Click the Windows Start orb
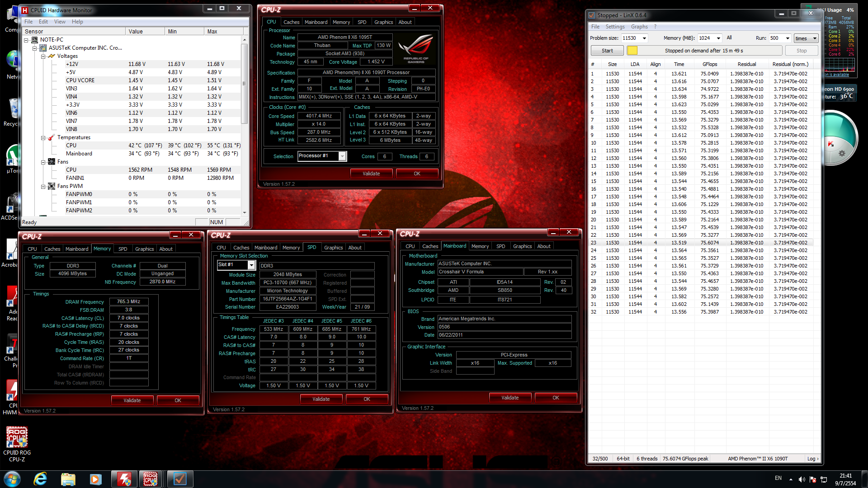This screenshot has height=488, width=868. pyautogui.click(x=12, y=479)
